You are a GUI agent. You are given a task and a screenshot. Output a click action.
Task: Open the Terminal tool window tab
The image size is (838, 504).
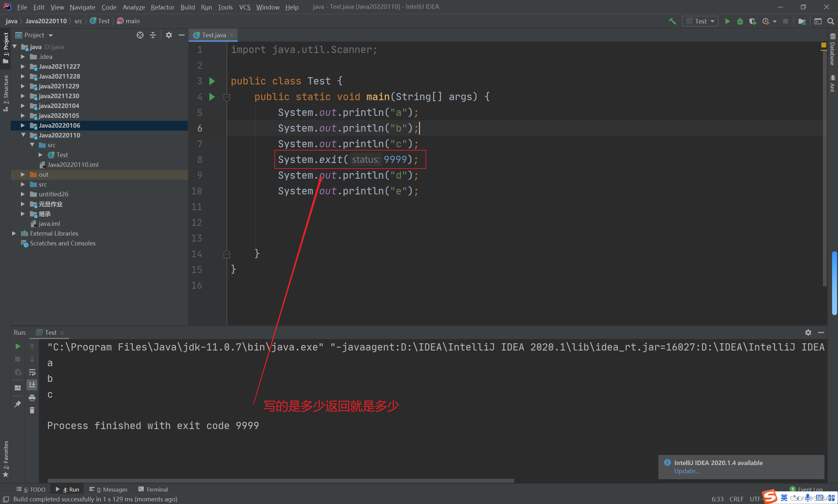pos(153,489)
